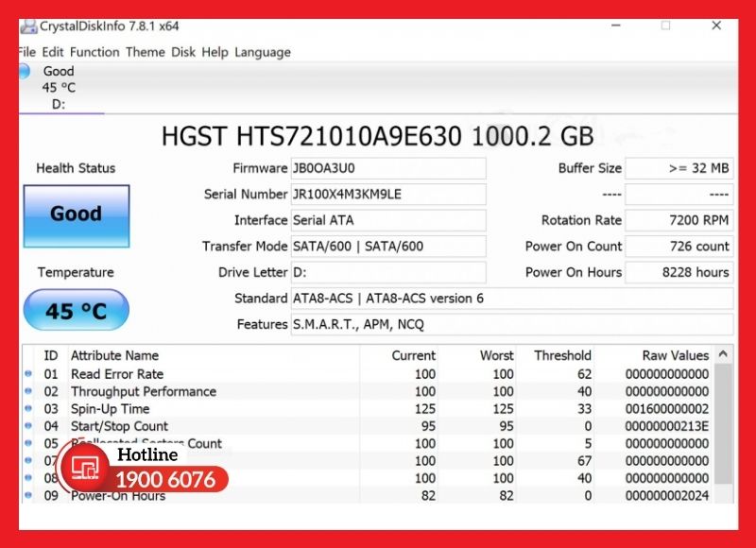The image size is (756, 548).
Task: Click the Power On Hours value 8228 hours
Action: 679,272
